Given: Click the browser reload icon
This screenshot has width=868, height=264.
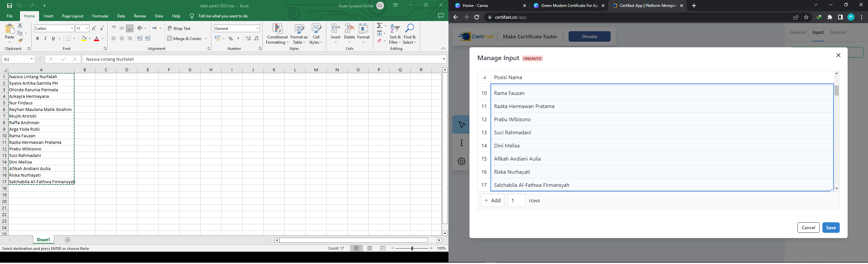Looking at the screenshot, I should [x=477, y=17].
